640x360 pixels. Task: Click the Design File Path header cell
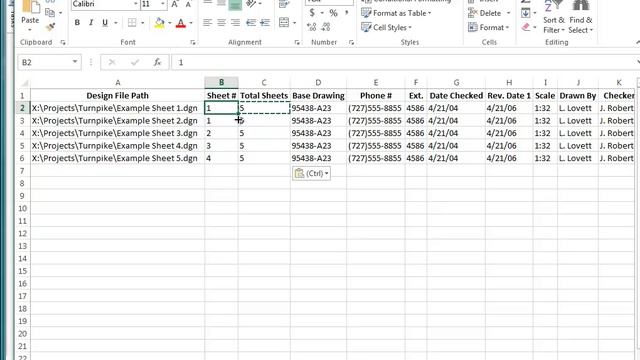(118, 96)
